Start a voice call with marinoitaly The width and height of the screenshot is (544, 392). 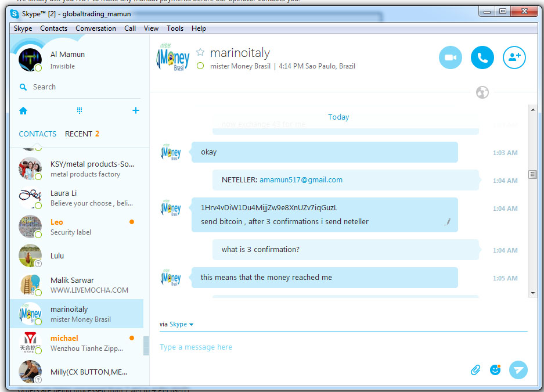tap(482, 57)
